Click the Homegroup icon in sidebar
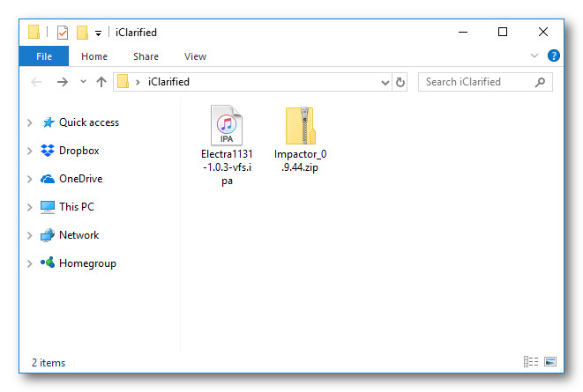The width and height of the screenshot is (583, 392). pos(48,263)
